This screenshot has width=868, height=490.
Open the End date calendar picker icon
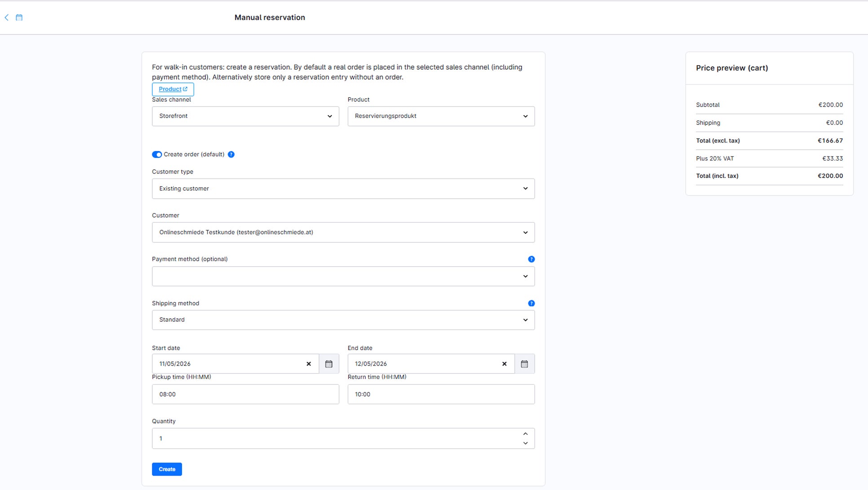[524, 364]
